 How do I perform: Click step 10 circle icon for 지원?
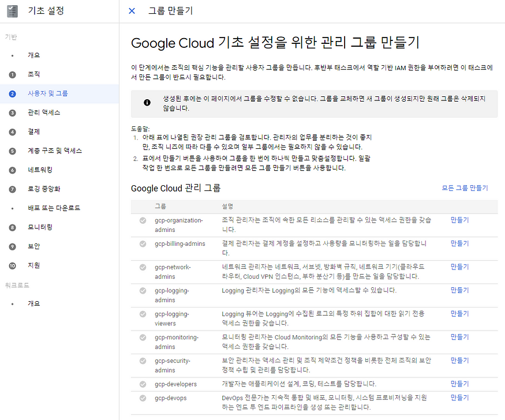[x=12, y=266]
